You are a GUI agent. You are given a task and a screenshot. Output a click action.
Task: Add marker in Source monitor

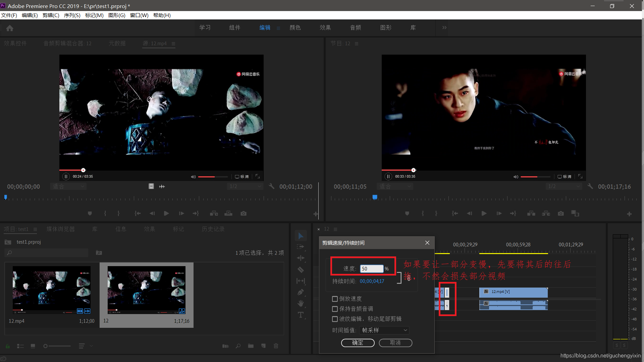pos(90,214)
